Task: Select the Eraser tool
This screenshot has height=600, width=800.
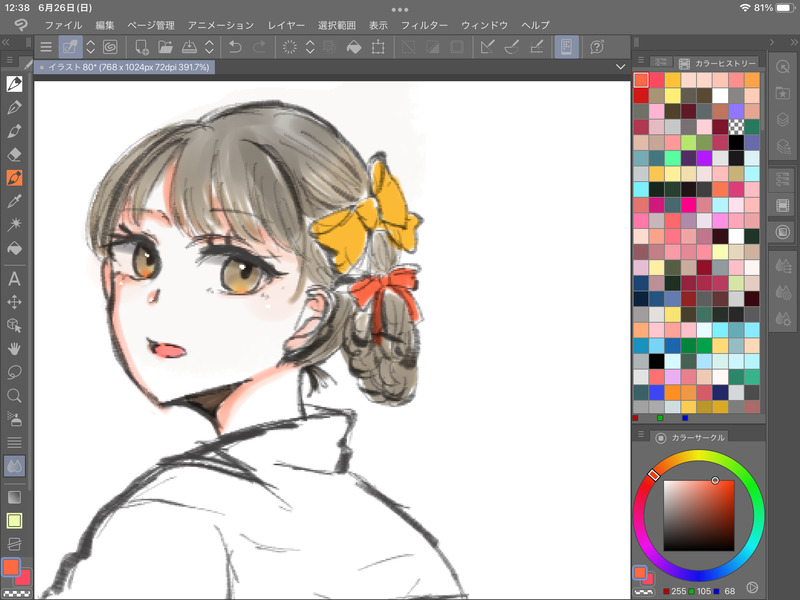Action: pyautogui.click(x=14, y=154)
